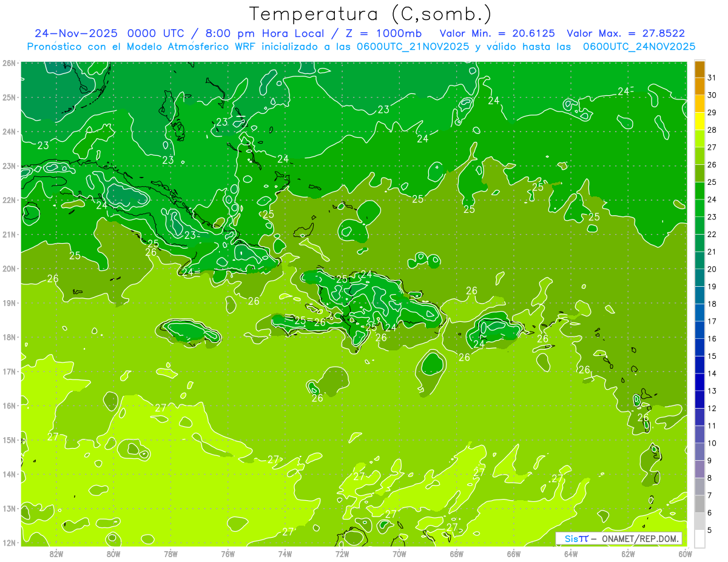Viewport: 728px width, 562px height.
Task: Click the "31" label on the color scale
Action: 712,78
